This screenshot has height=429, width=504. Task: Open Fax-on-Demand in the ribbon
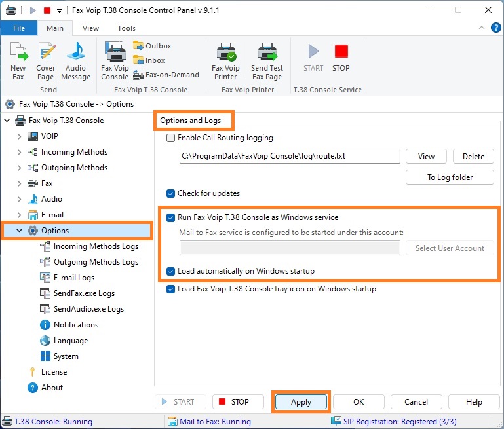[166, 75]
